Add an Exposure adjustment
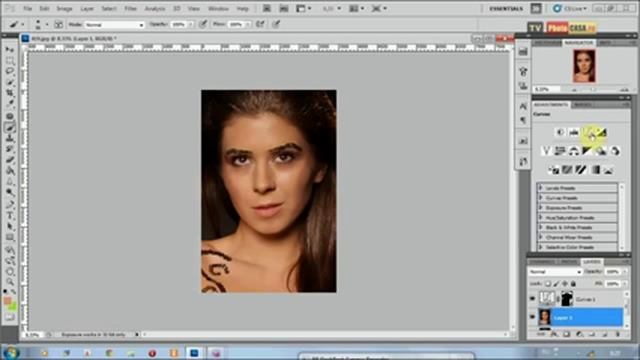This screenshot has width=640, height=360. (602, 132)
